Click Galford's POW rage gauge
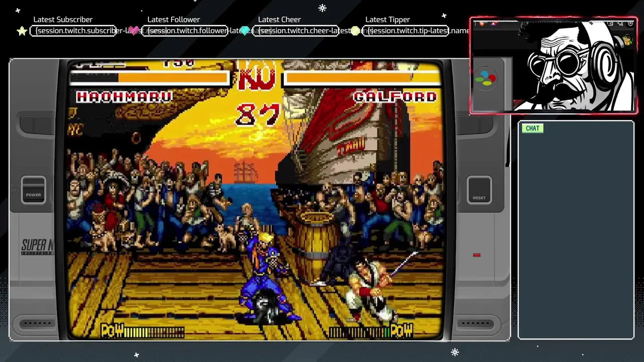 pyautogui.click(x=371, y=331)
